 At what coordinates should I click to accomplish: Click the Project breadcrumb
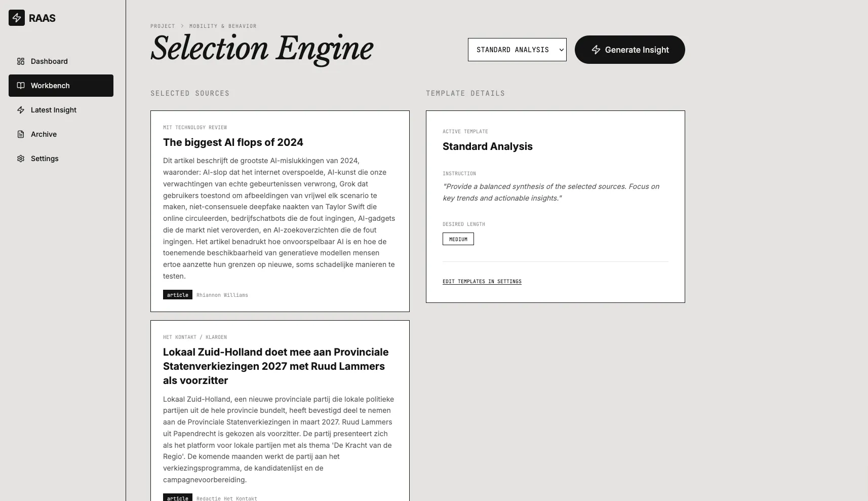point(163,26)
